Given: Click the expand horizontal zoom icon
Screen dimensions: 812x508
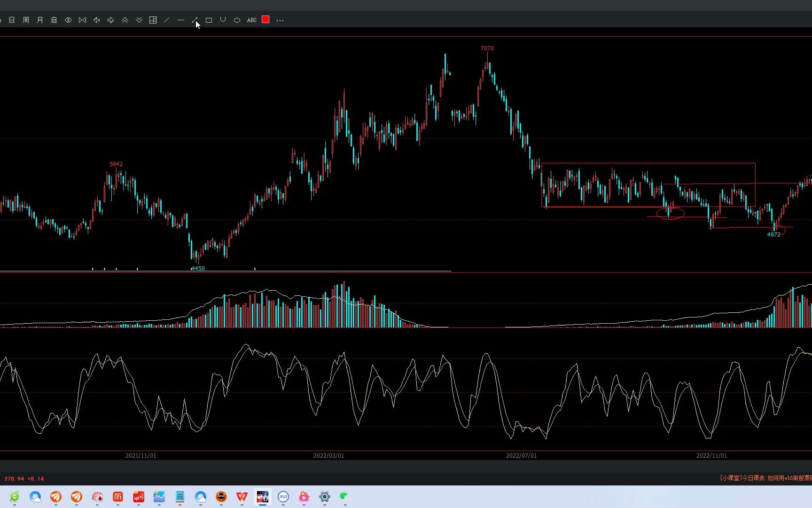Looking at the screenshot, I should pyautogui.click(x=68, y=20).
